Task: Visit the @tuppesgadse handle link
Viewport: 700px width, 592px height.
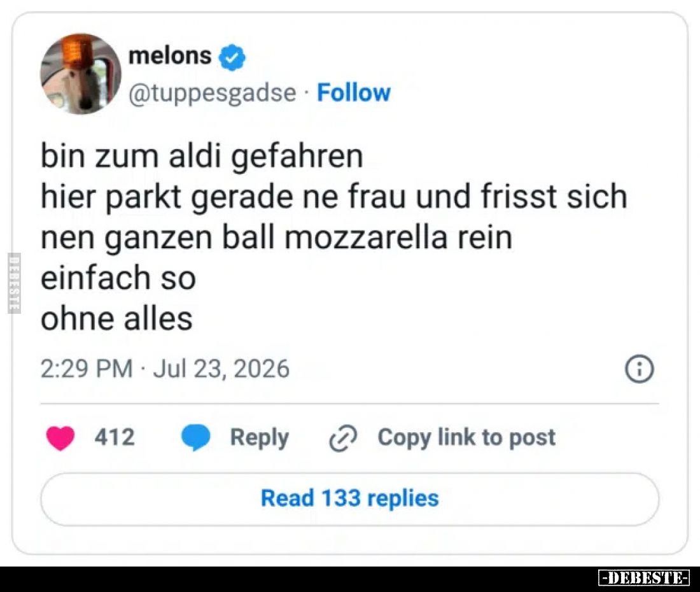Action: (x=212, y=94)
